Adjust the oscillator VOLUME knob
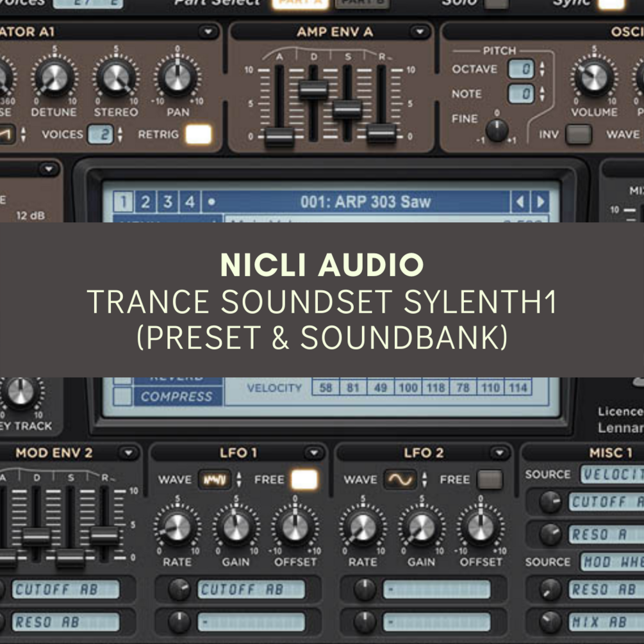This screenshot has height=644, width=644. tap(594, 78)
